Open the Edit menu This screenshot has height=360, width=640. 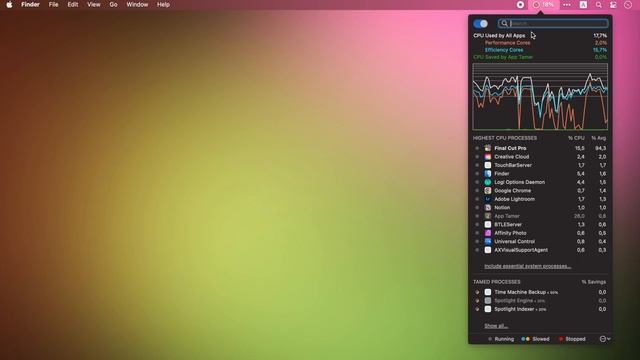pos(73,5)
